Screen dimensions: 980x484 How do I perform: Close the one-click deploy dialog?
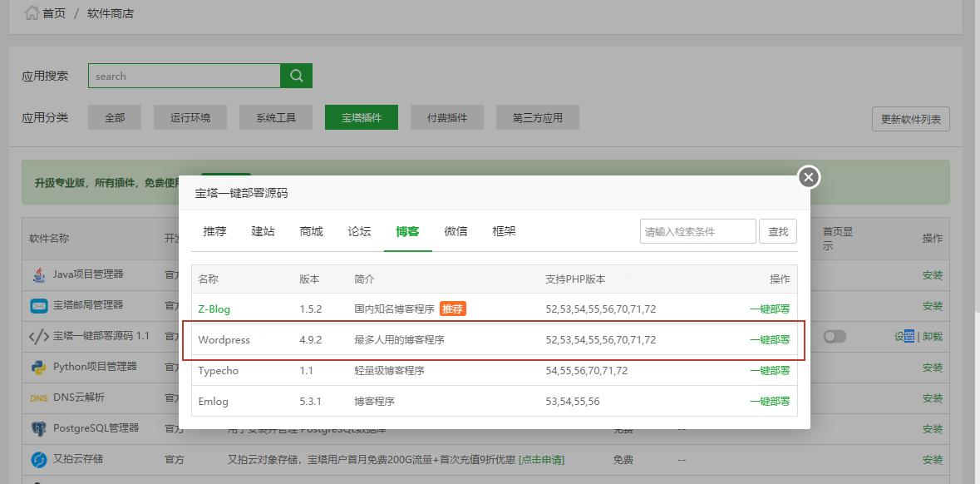(x=809, y=177)
